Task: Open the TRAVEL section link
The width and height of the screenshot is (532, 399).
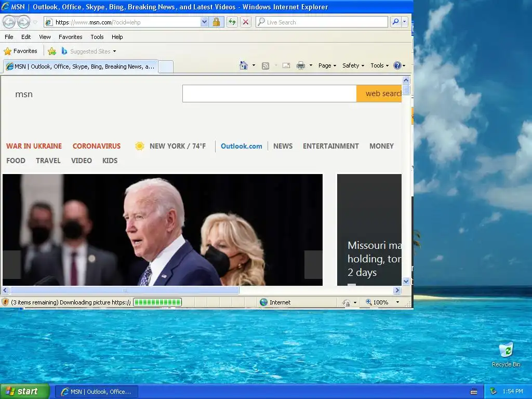Action: point(48,161)
